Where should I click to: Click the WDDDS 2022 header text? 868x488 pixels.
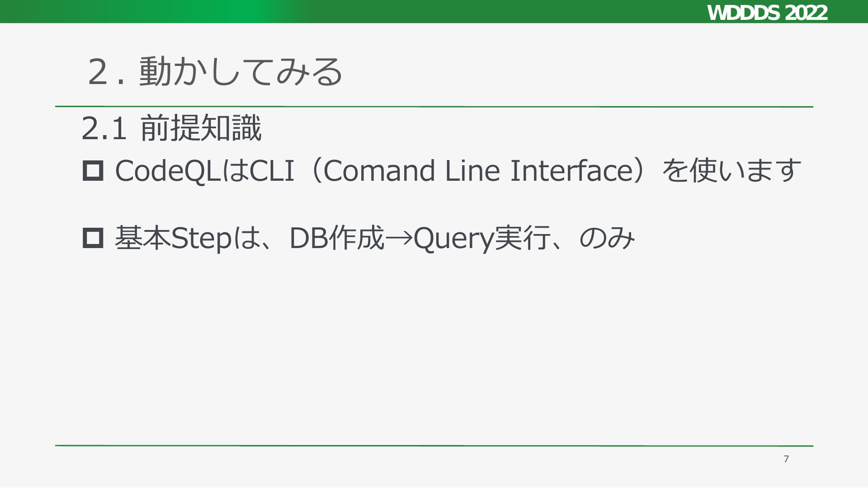click(x=767, y=13)
